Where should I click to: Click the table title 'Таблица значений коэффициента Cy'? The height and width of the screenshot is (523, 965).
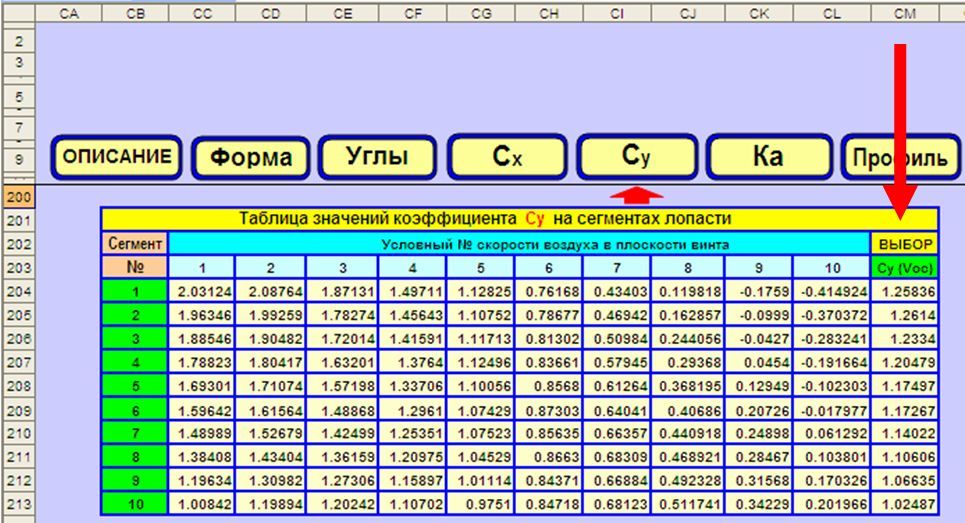click(485, 218)
